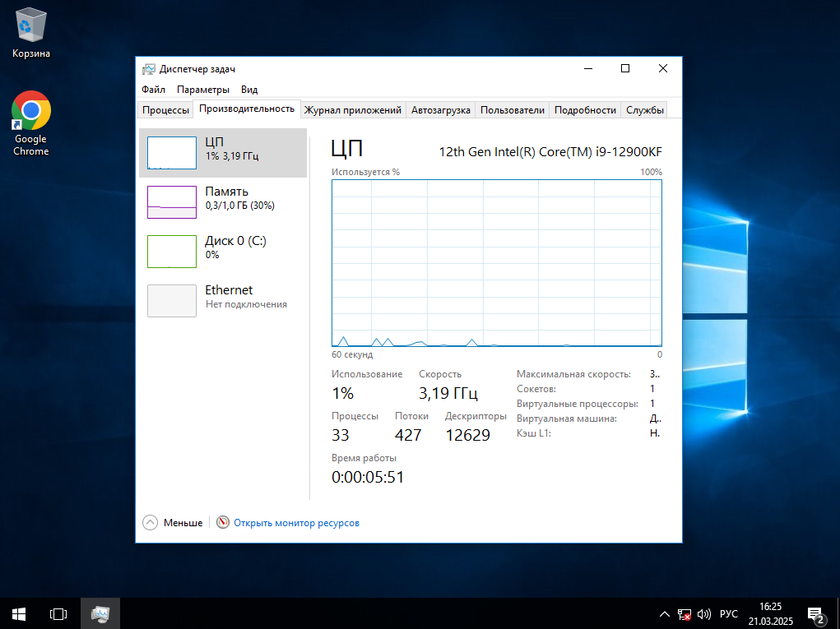Switch to the Процессы tab
This screenshot has height=629, width=840.
165,110
